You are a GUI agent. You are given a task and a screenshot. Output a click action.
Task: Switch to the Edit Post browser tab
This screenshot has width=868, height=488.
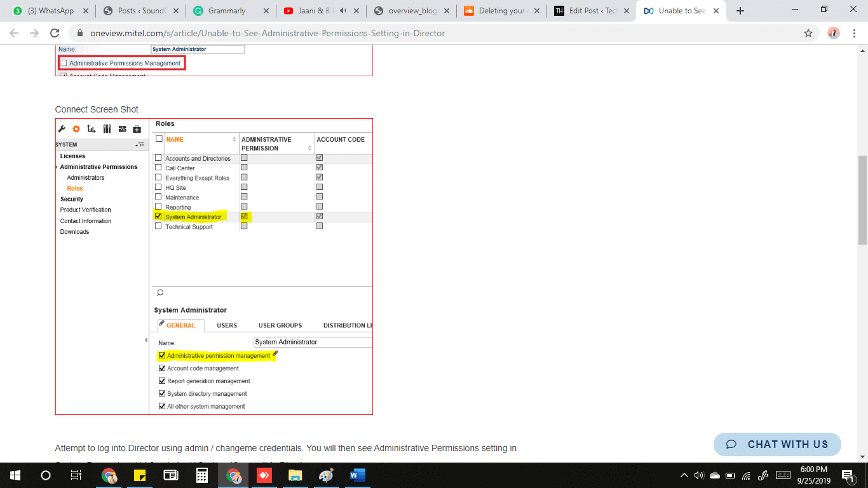[592, 11]
